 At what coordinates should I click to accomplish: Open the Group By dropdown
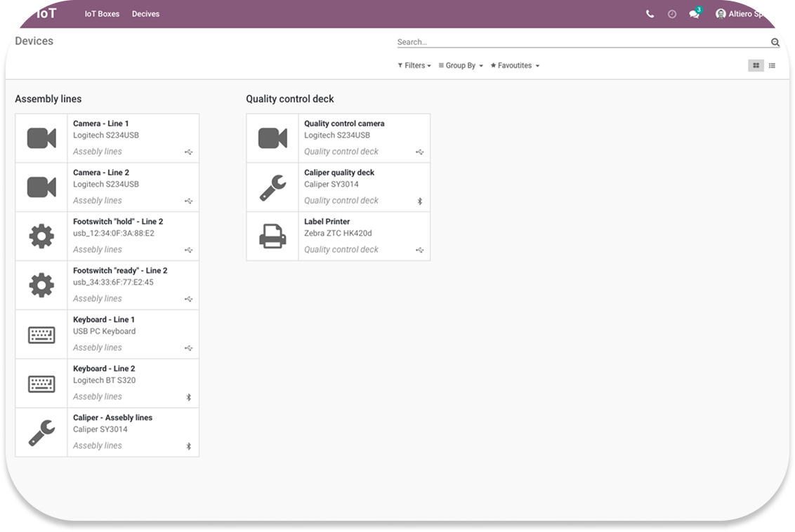tap(461, 65)
